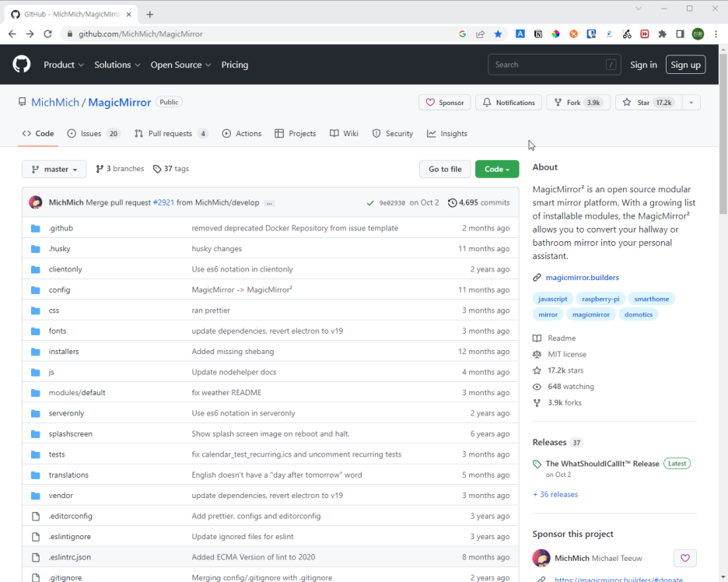Click the 3 branches link

pos(120,169)
